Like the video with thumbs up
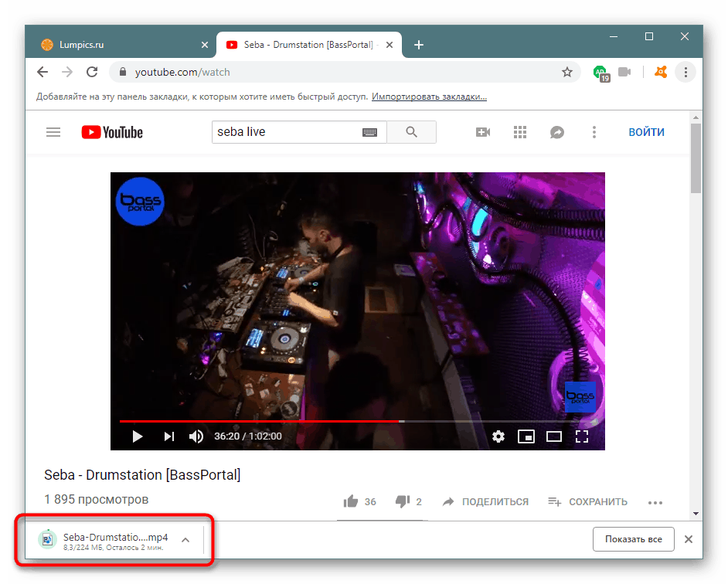Image resolution: width=728 pixels, height=584 pixels. coord(351,501)
